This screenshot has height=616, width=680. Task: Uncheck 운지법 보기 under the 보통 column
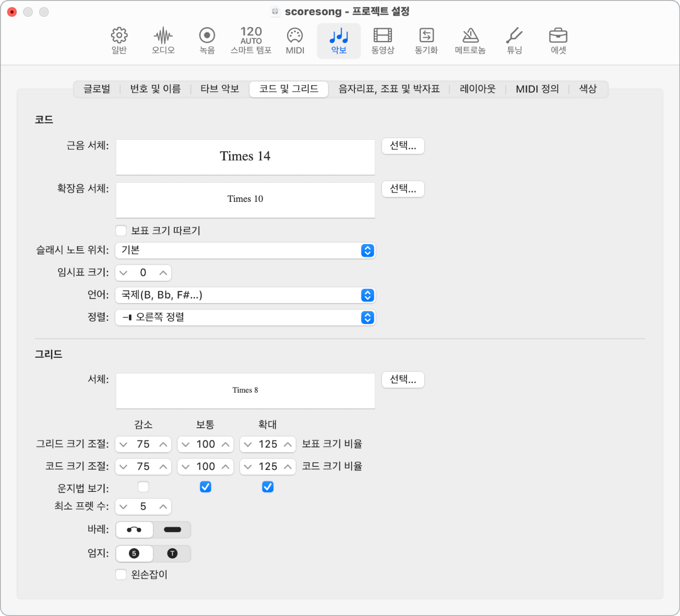click(206, 487)
